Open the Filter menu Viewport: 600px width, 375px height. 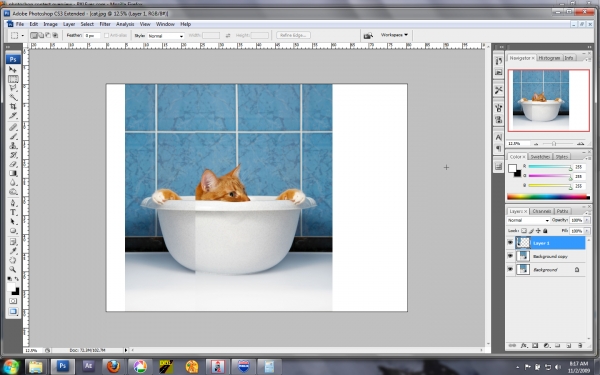(x=105, y=24)
